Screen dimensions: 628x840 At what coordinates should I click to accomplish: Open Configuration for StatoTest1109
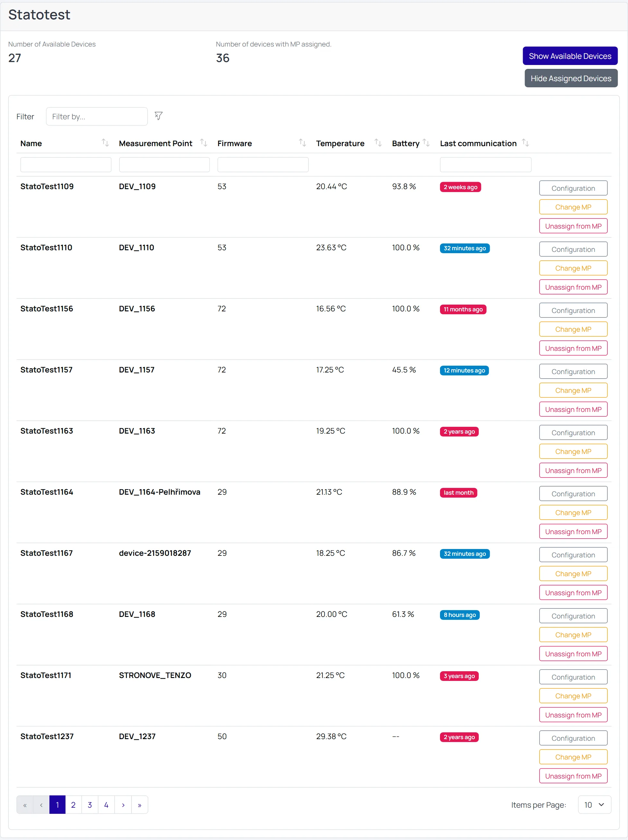coord(573,188)
